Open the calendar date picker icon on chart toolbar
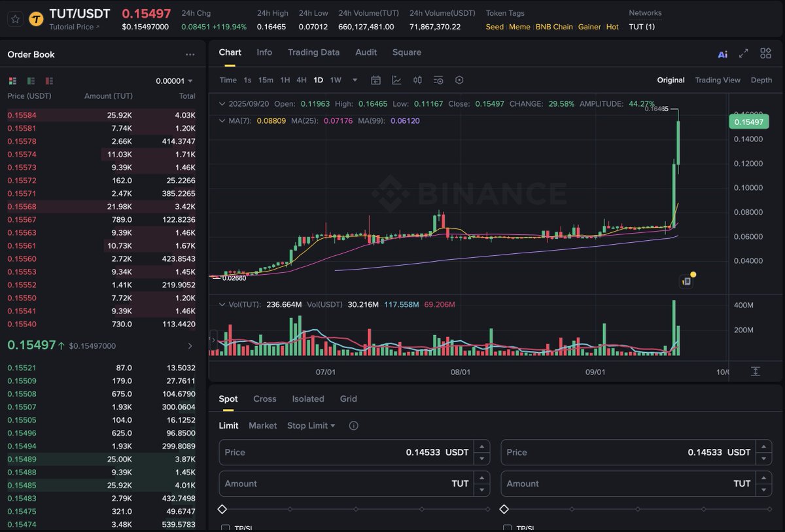 tap(375, 80)
